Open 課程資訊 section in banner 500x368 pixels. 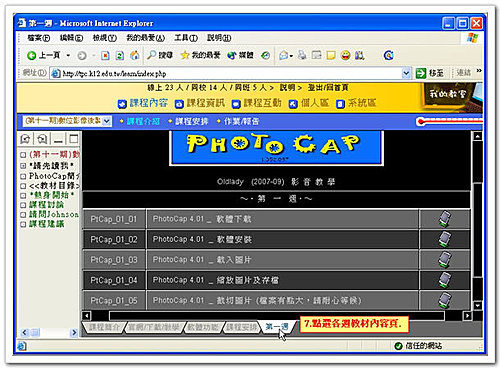pyautogui.click(x=200, y=103)
